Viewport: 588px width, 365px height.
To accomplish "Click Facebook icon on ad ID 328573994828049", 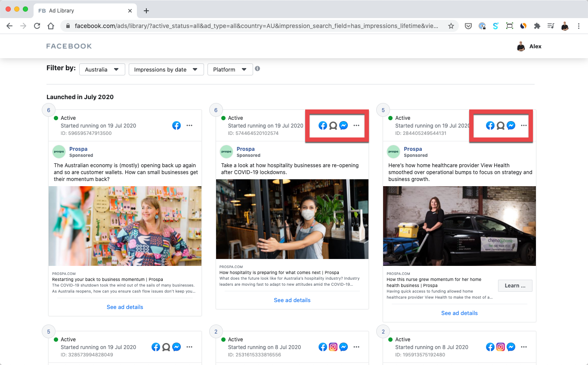I will pyautogui.click(x=156, y=347).
